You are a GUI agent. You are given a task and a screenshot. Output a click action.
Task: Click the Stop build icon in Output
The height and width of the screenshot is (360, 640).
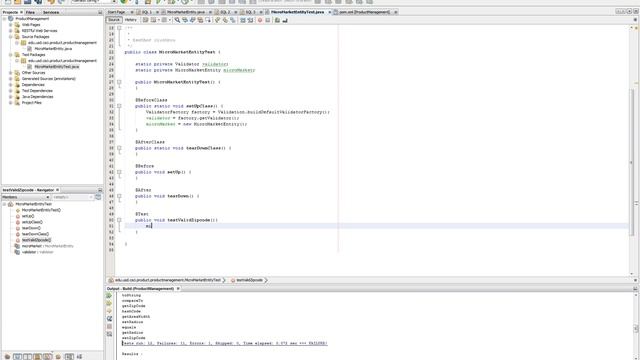coord(109,327)
